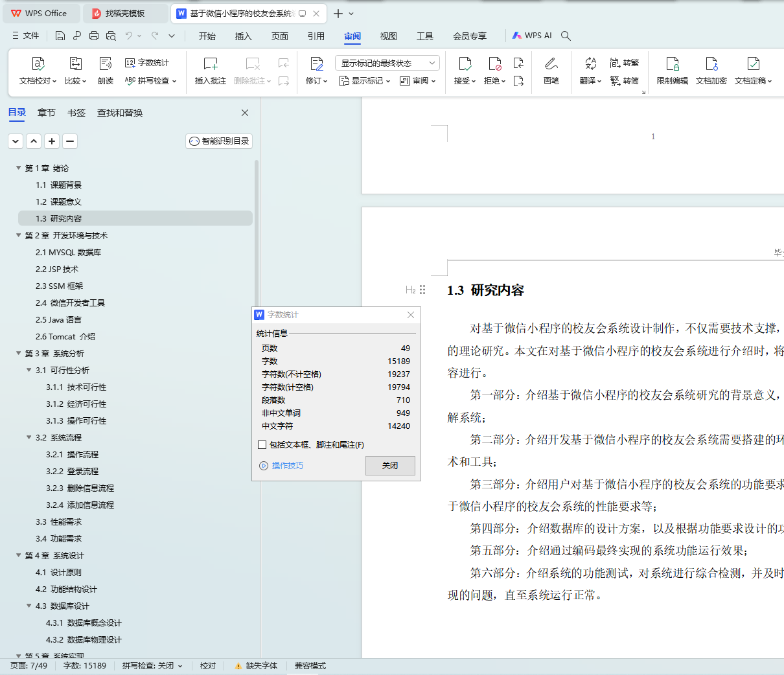784x675 pixels.
Task: Switch to 开始 ribbon tab
Action: click(x=207, y=36)
